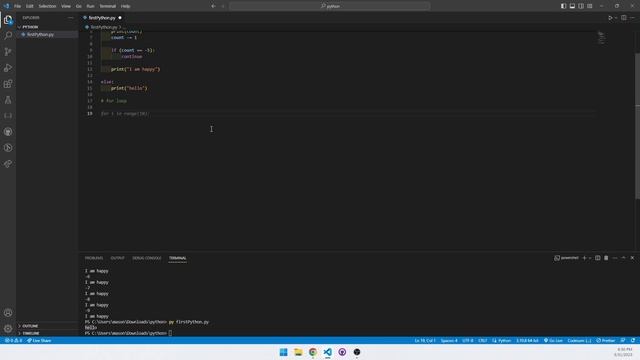Select the firstPython.py editor tab
This screenshot has height=360, width=640.
pos(102,18)
